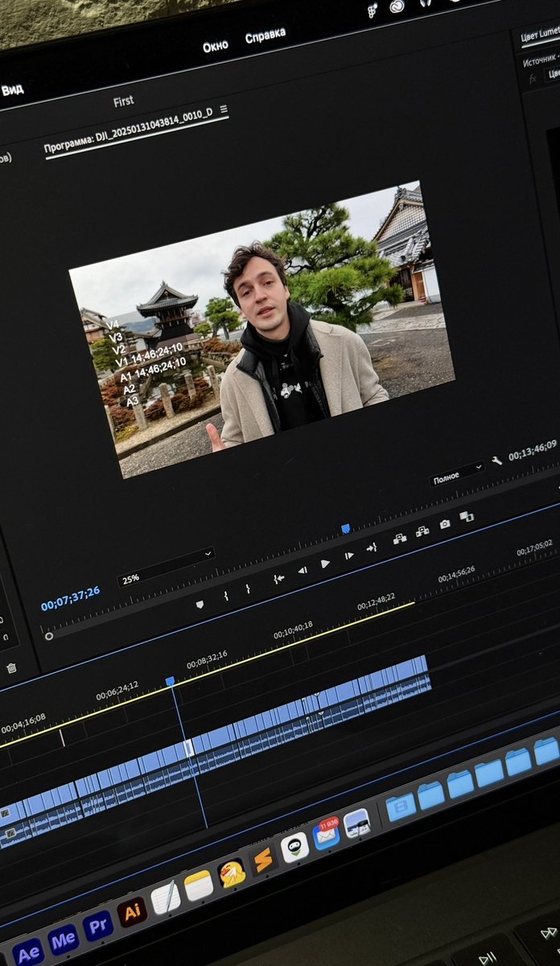This screenshot has height=966, width=560.
Task: Click the video preview in Program monitor
Action: coord(261,330)
